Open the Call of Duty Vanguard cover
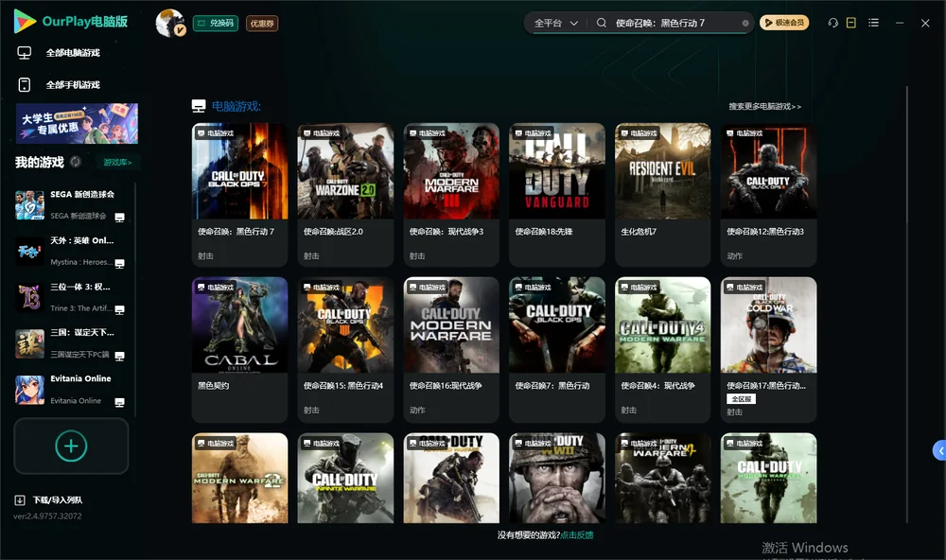Viewport: 946px width, 560px height. pos(557,171)
